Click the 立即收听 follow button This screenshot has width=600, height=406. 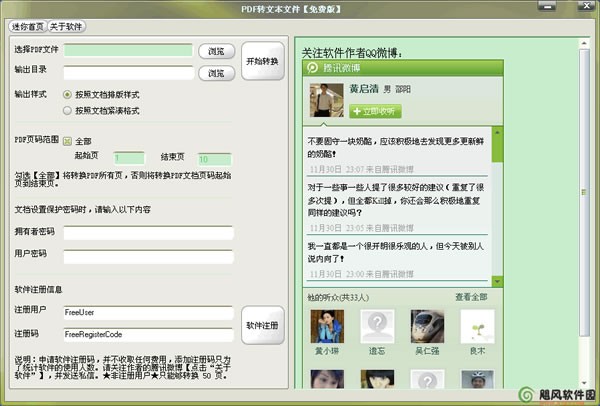pos(375,111)
